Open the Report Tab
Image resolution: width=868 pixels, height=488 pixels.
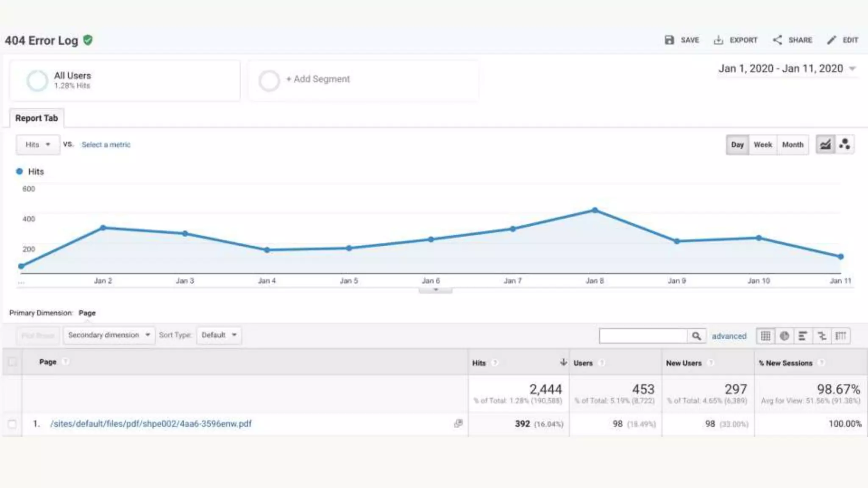tap(36, 118)
